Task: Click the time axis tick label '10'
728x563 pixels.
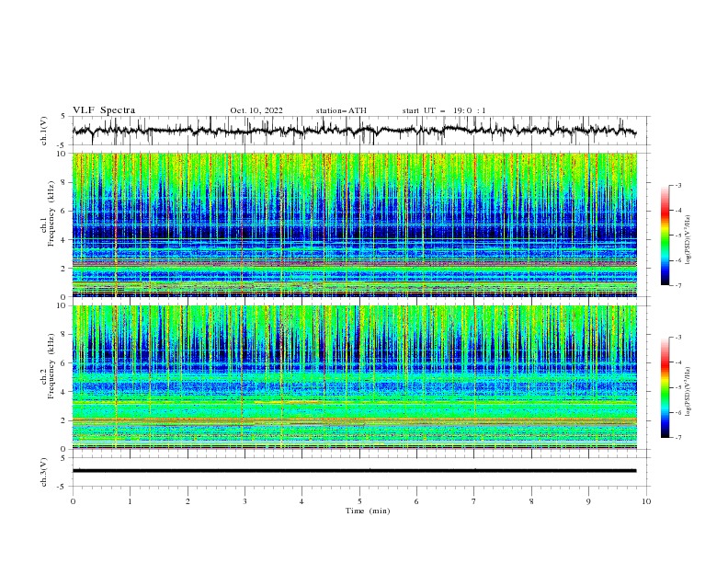Action: pos(646,501)
